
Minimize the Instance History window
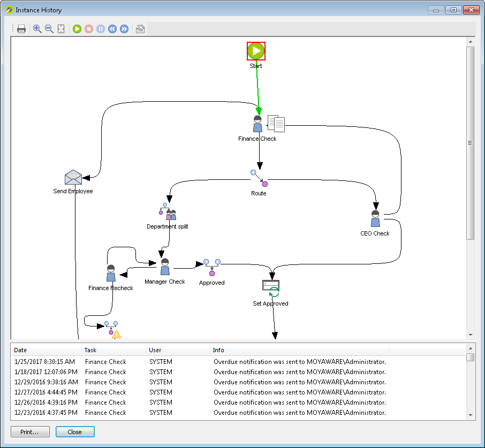coord(436,10)
